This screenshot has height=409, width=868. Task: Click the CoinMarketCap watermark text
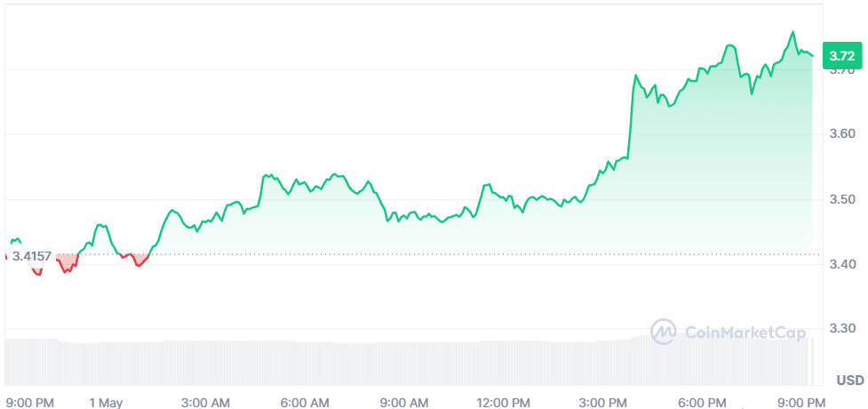(x=745, y=333)
